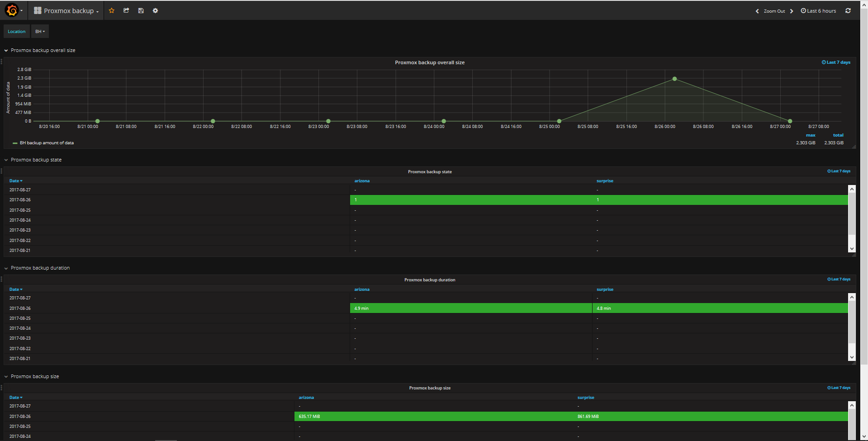Click the graph data point at 8/21 00:00

[97, 121]
